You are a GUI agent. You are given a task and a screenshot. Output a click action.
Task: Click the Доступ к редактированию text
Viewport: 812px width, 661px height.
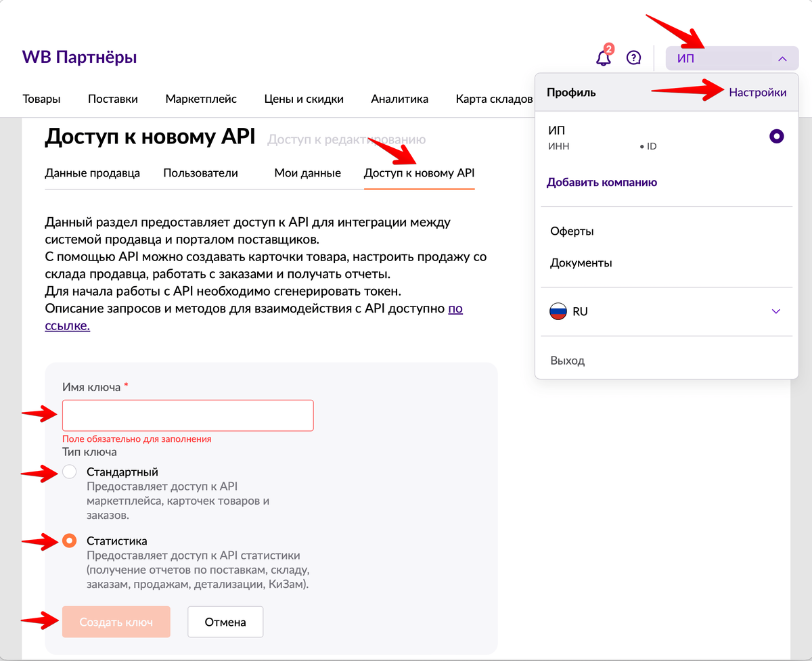pos(346,140)
